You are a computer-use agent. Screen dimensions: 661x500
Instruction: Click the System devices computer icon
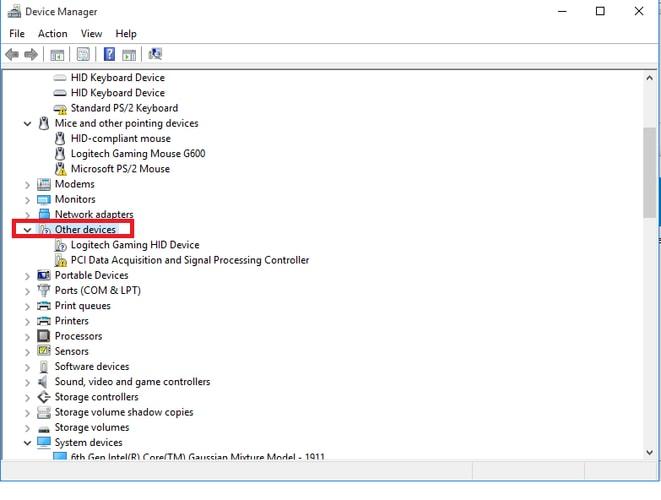tap(44, 442)
